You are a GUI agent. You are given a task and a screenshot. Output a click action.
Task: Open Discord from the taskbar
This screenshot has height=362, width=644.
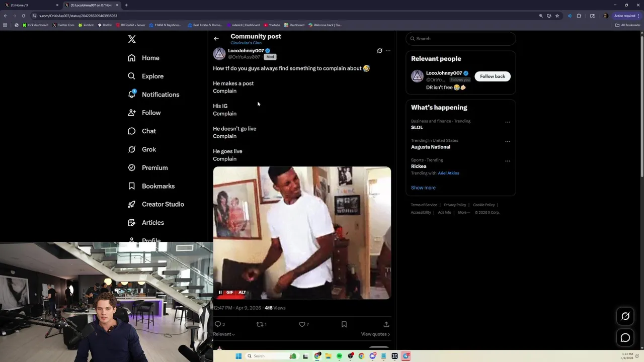(x=373, y=356)
